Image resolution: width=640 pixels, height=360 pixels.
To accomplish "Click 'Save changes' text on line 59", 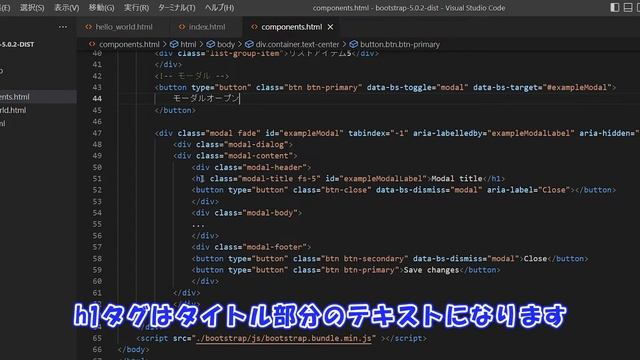I will 431,270.
